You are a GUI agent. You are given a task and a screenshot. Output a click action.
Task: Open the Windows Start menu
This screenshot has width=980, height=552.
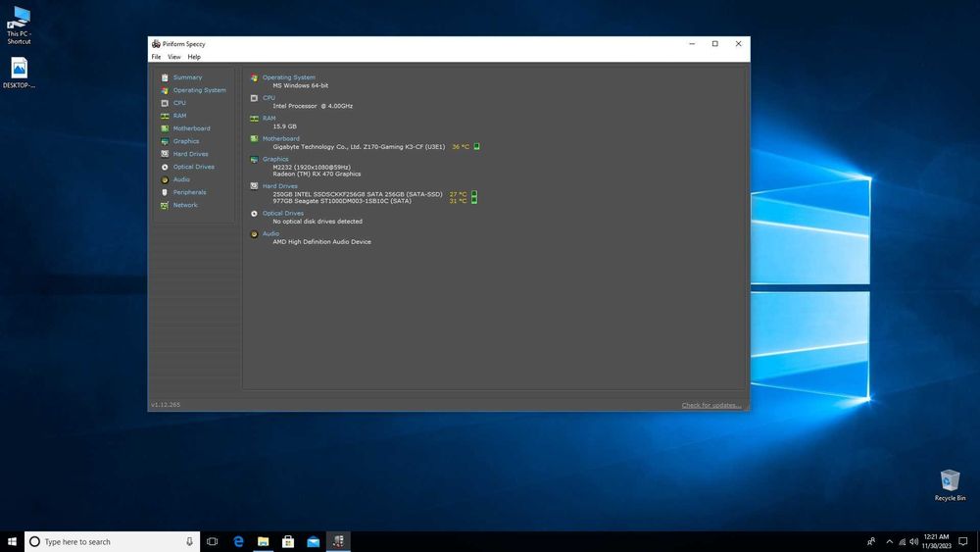(12, 541)
